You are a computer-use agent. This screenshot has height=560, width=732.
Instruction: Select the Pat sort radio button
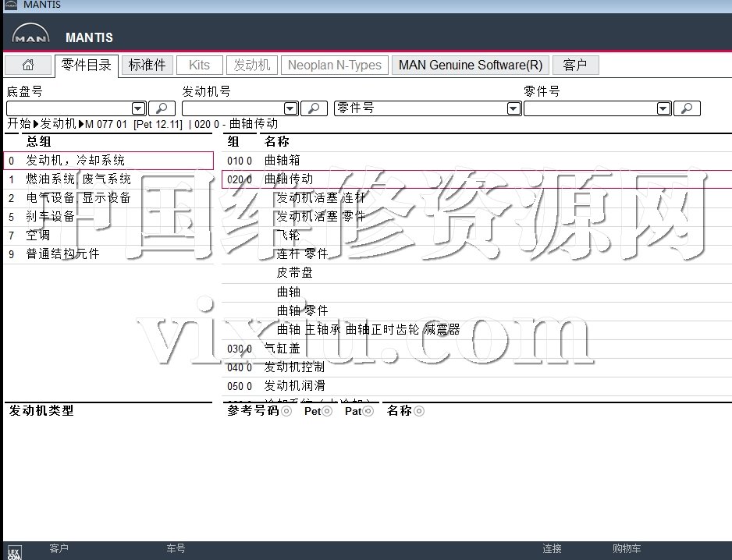(x=369, y=411)
